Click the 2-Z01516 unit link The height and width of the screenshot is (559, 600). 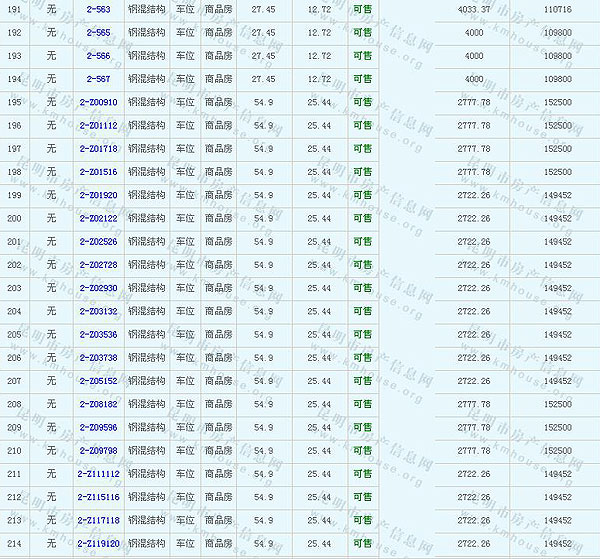(98, 172)
